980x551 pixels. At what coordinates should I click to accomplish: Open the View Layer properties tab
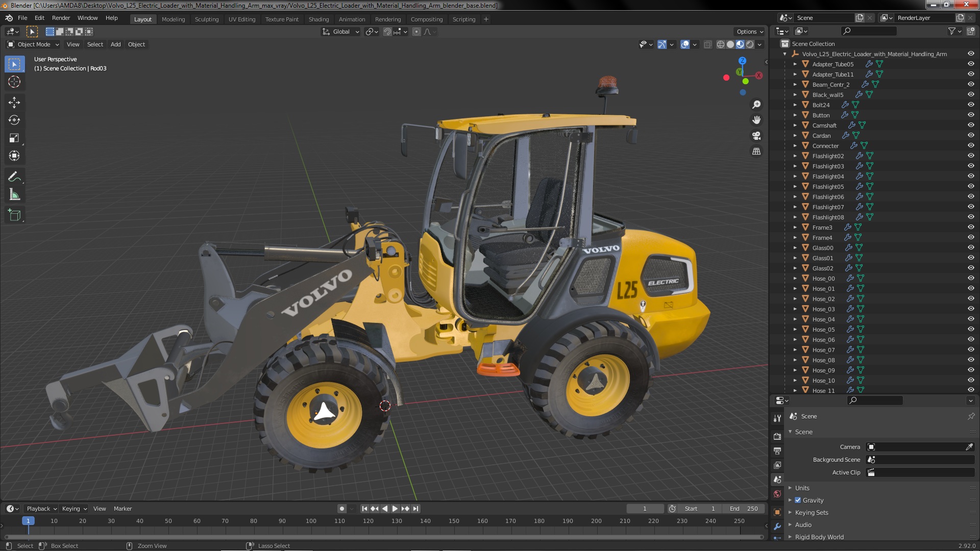(777, 465)
